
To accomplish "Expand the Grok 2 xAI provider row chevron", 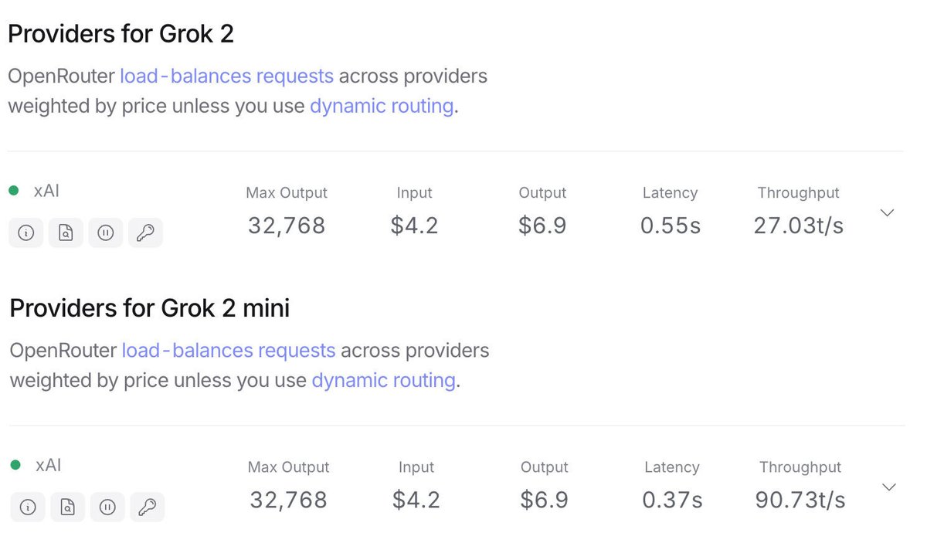I will [888, 212].
